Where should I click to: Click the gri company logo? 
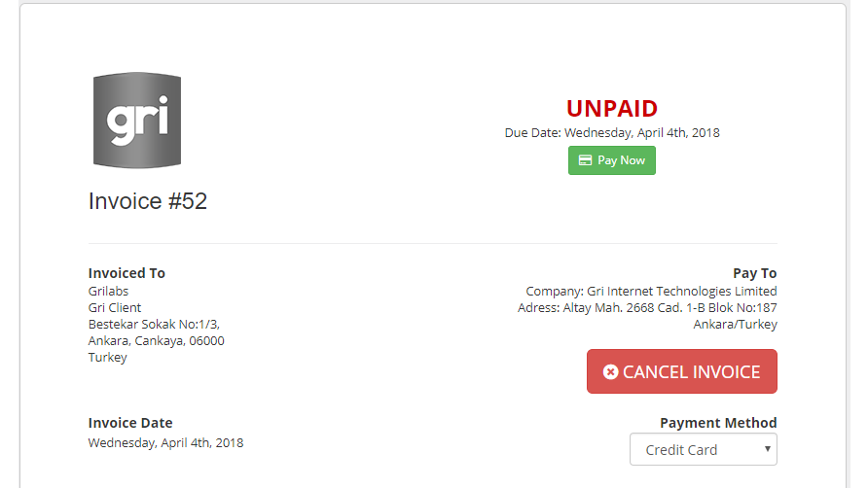(137, 121)
